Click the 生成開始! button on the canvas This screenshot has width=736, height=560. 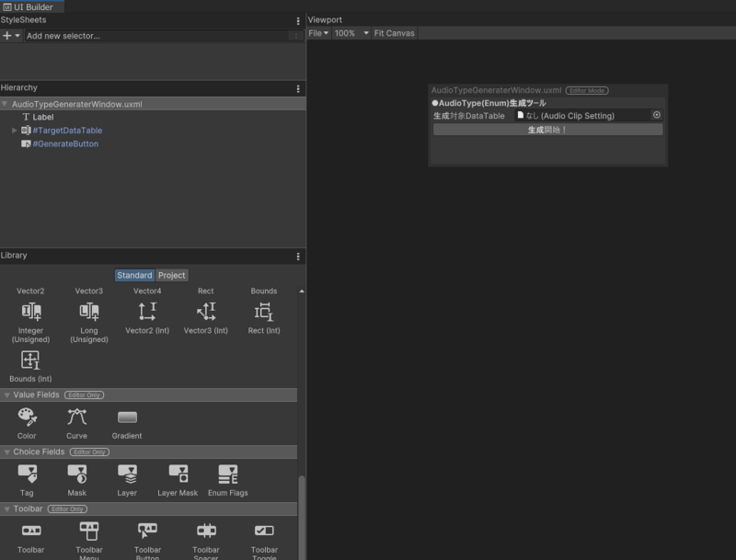546,128
